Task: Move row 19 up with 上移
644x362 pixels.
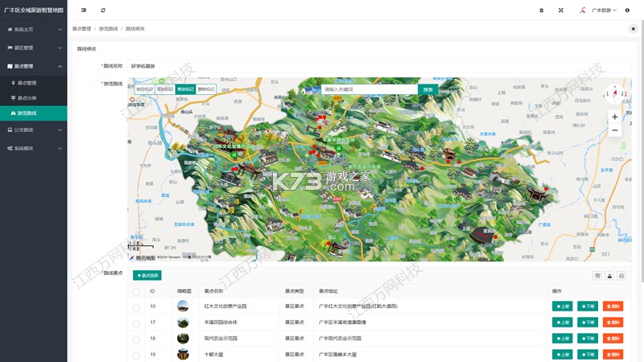Action: (562, 354)
